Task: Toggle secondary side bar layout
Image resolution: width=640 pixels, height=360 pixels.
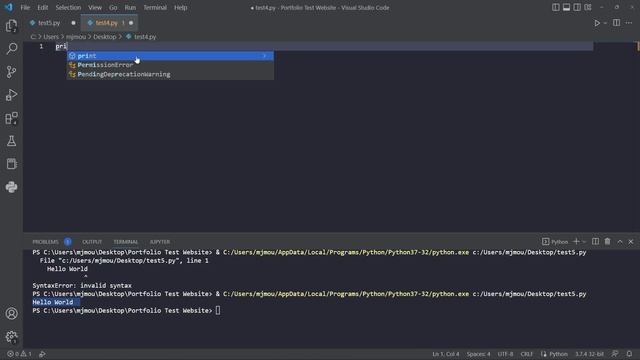Action: coord(577,7)
